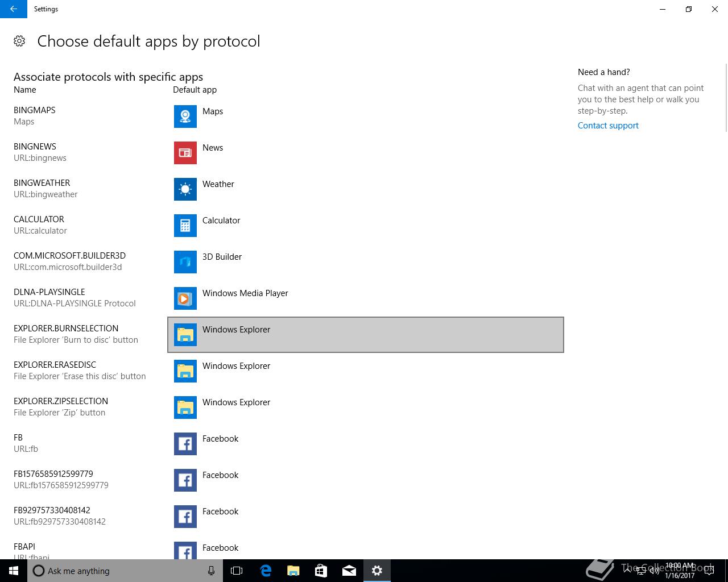Click Facebook icon for FB1576585912599779
Screen dimensions: 728x582
click(x=185, y=480)
